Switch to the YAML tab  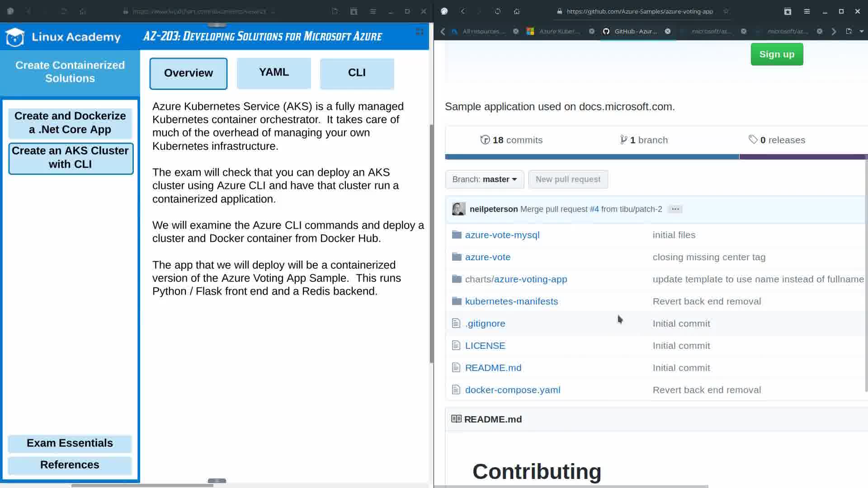pos(274,73)
